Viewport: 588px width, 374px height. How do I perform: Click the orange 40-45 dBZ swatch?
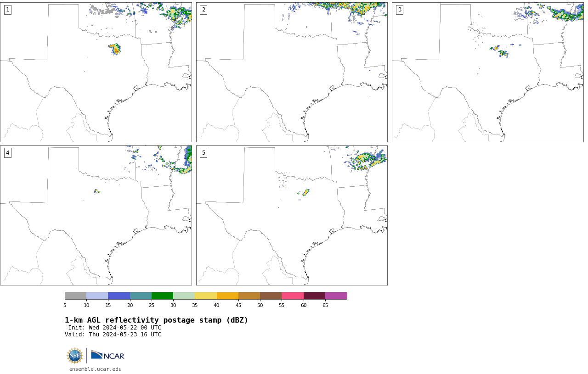[227, 296]
